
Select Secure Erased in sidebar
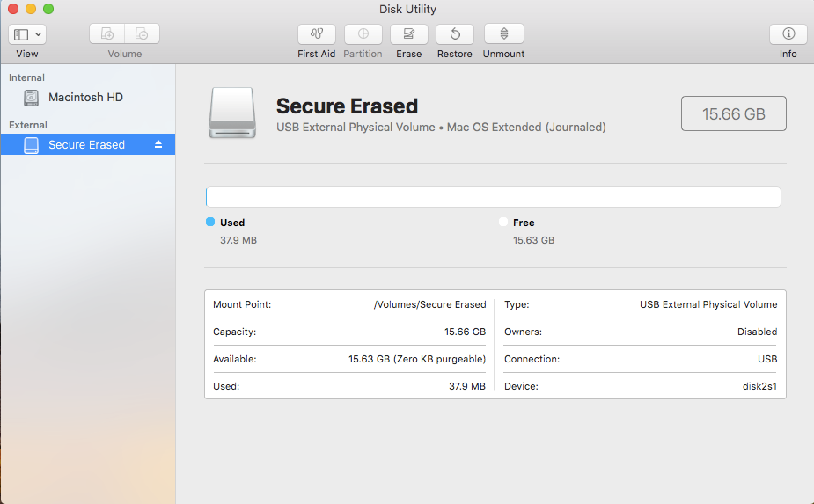(88, 144)
